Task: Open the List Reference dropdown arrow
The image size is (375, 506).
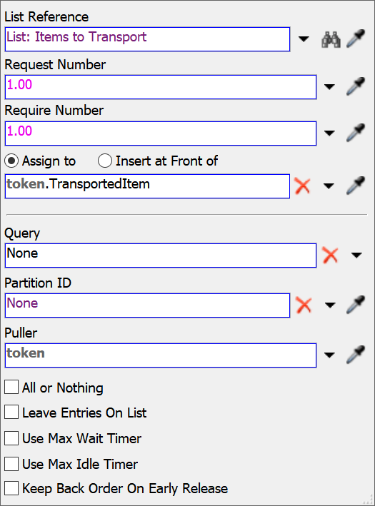Action: pos(303,39)
